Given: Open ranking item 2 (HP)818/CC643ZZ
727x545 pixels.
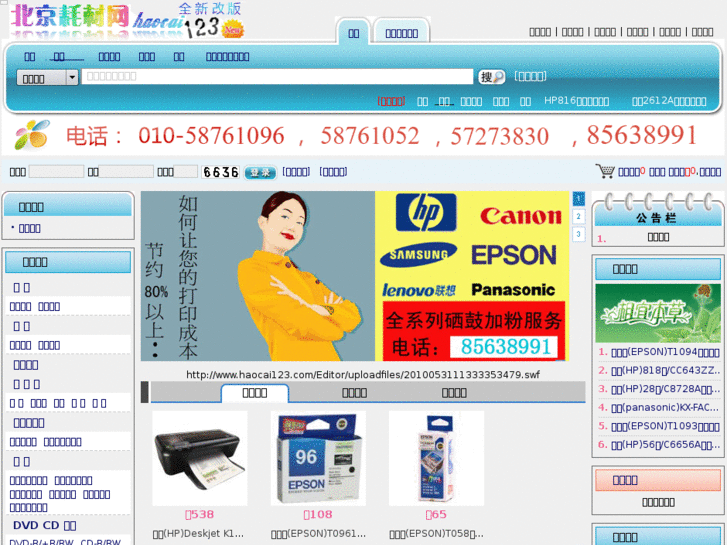Looking at the screenshot, I should (x=665, y=371).
